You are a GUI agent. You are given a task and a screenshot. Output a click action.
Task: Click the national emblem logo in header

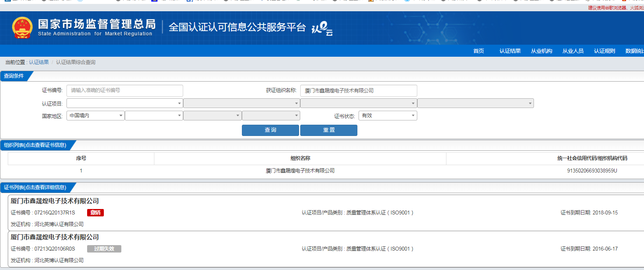(22, 28)
